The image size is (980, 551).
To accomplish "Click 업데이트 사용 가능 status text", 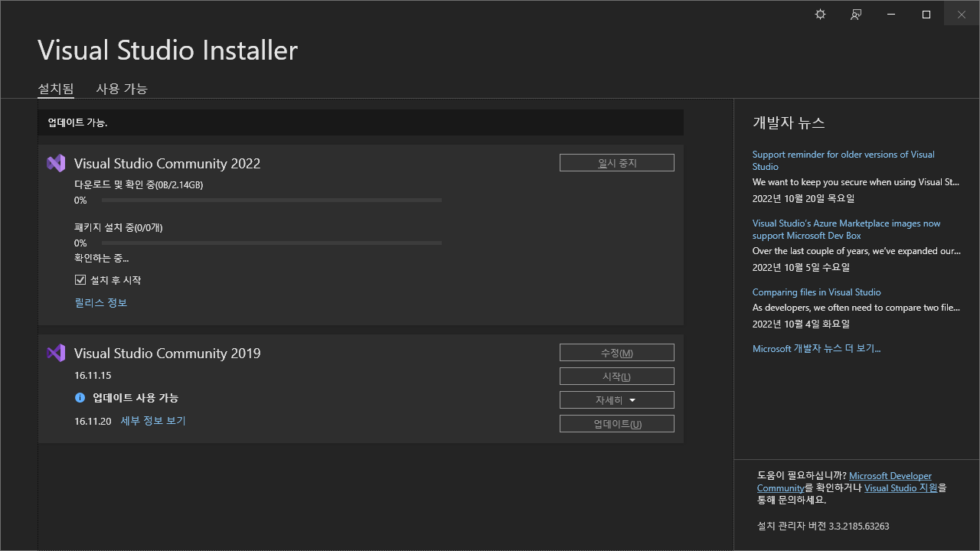I will pyautogui.click(x=136, y=398).
